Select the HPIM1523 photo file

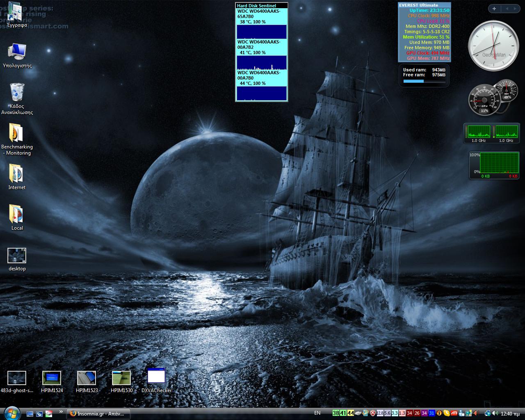tap(87, 382)
